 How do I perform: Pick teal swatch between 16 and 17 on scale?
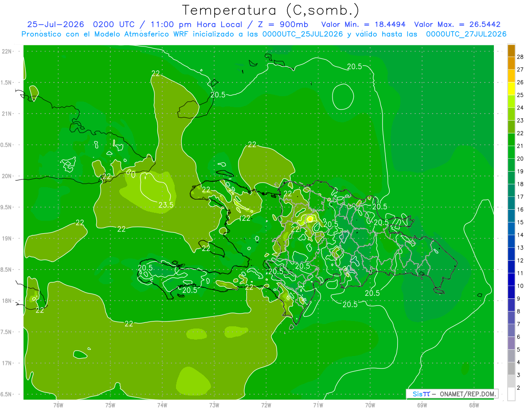[512, 203]
